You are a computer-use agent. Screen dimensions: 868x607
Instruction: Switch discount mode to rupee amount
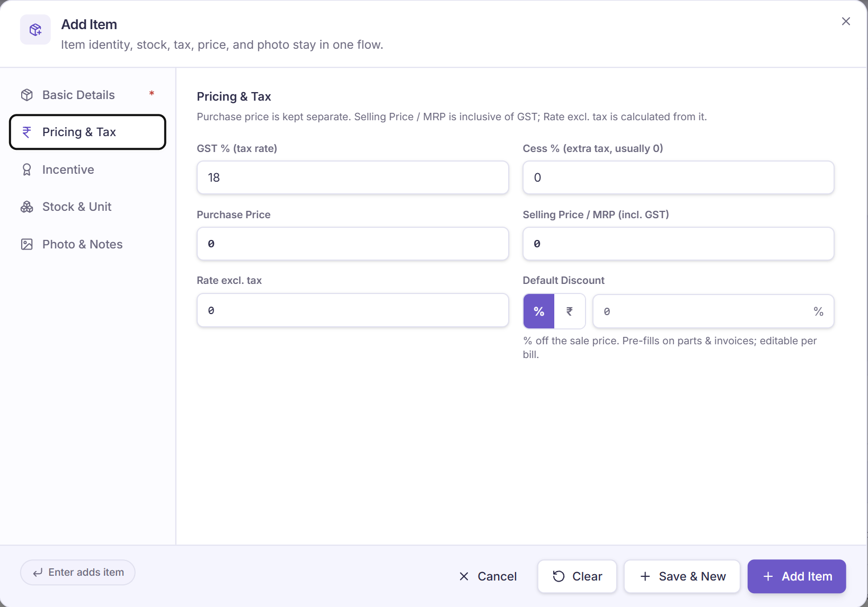click(x=570, y=311)
